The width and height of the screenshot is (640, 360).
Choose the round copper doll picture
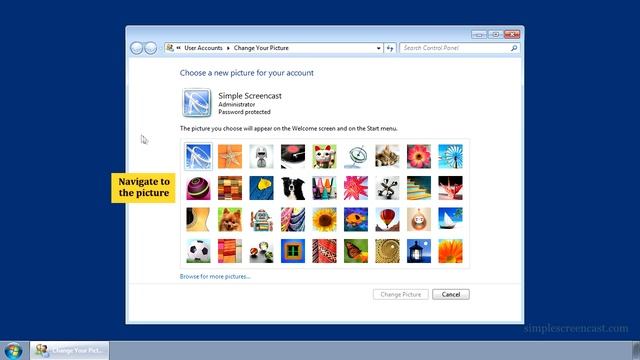419,220
